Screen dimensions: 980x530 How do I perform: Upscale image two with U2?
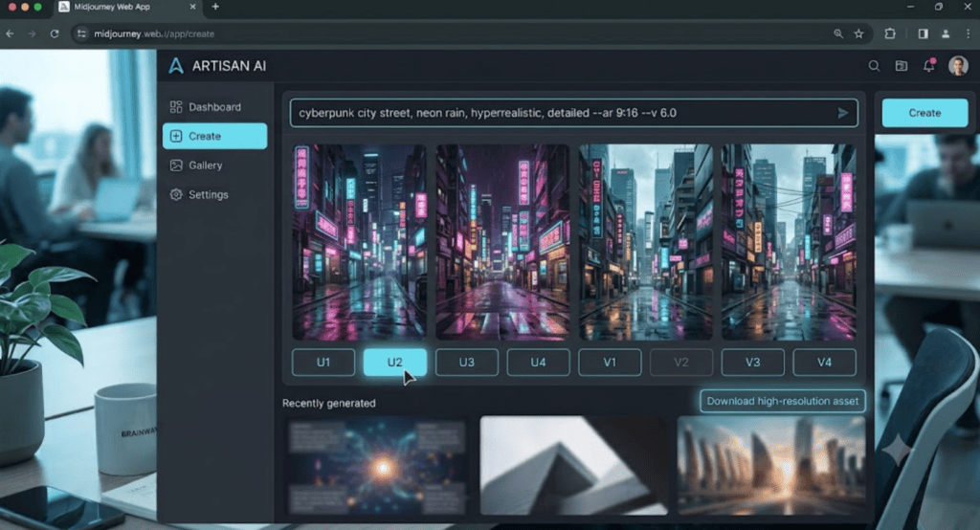395,363
